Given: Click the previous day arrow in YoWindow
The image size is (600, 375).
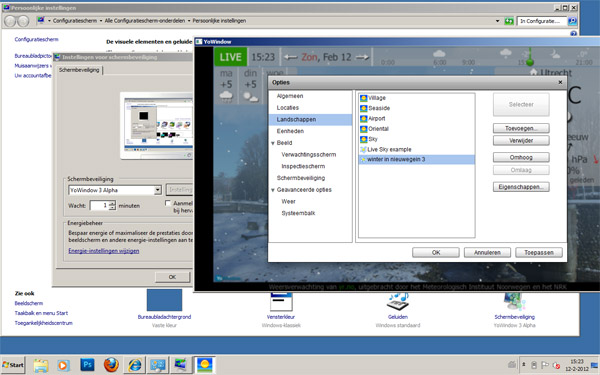Looking at the screenshot, I should click(x=291, y=57).
